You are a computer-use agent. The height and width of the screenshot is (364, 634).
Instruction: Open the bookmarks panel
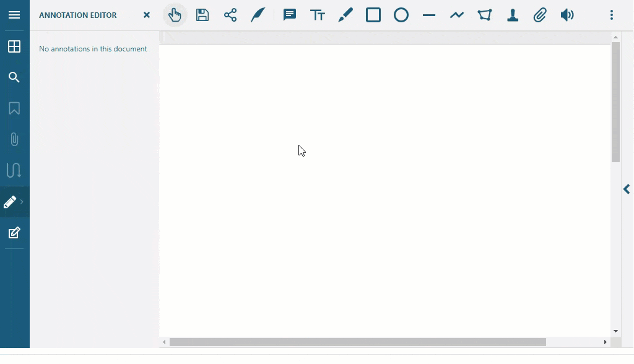click(x=14, y=108)
